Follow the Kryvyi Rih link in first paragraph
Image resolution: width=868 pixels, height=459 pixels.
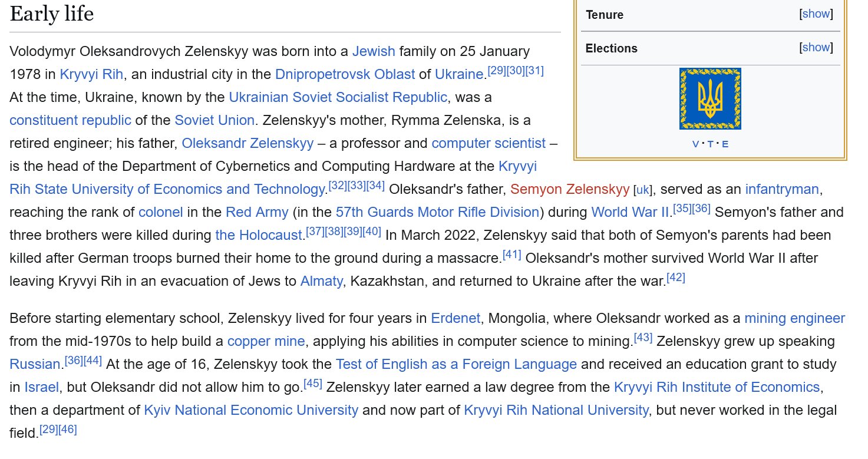(91, 74)
